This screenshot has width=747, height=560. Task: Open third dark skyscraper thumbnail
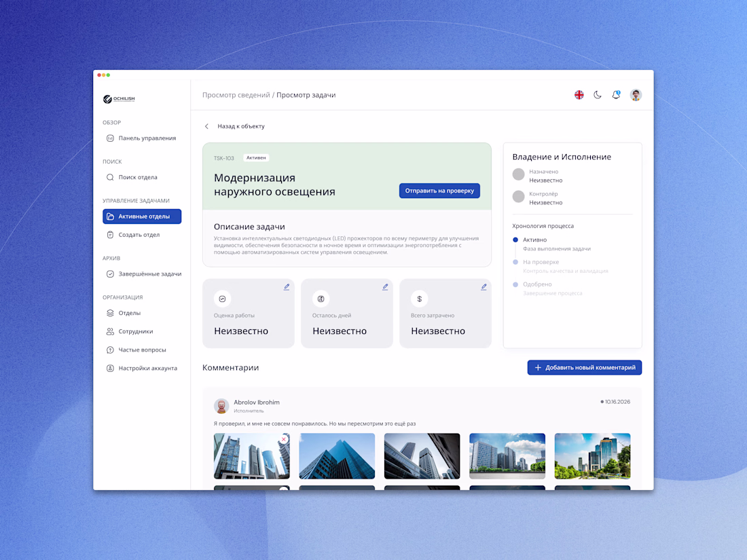[422, 455]
